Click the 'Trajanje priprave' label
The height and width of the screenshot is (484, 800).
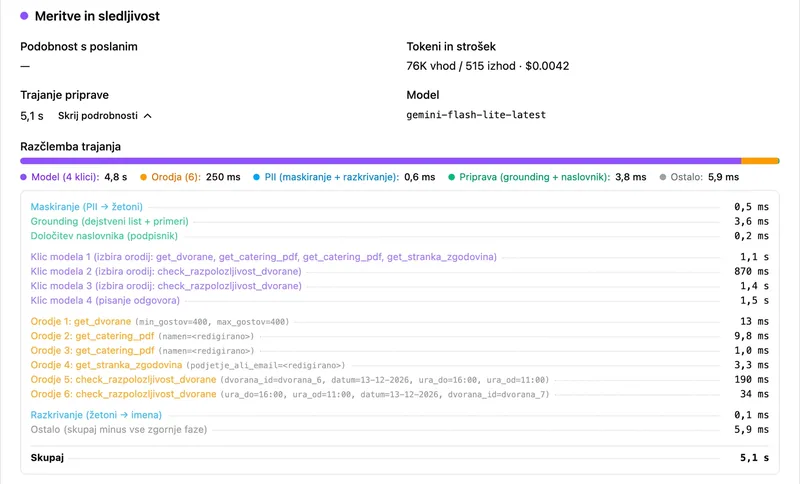coord(64,95)
